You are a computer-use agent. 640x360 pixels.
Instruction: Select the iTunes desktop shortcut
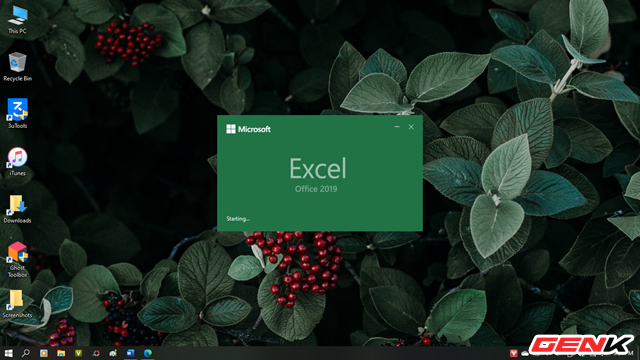pyautogui.click(x=17, y=161)
